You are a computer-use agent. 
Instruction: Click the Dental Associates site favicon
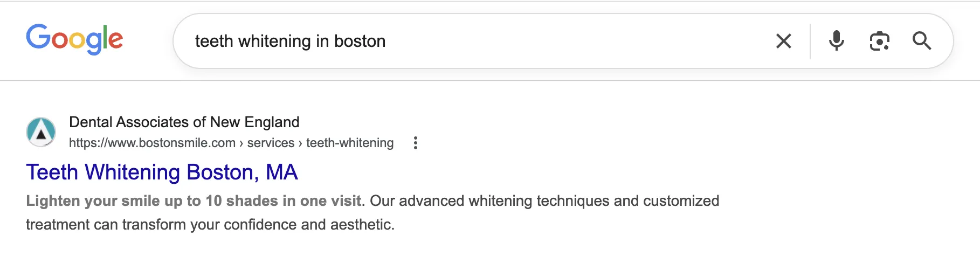click(41, 132)
